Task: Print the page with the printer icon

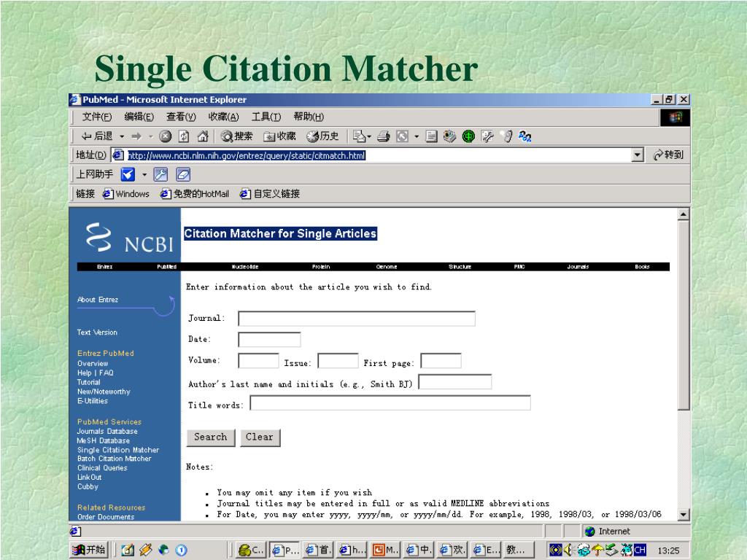Action: tap(384, 136)
